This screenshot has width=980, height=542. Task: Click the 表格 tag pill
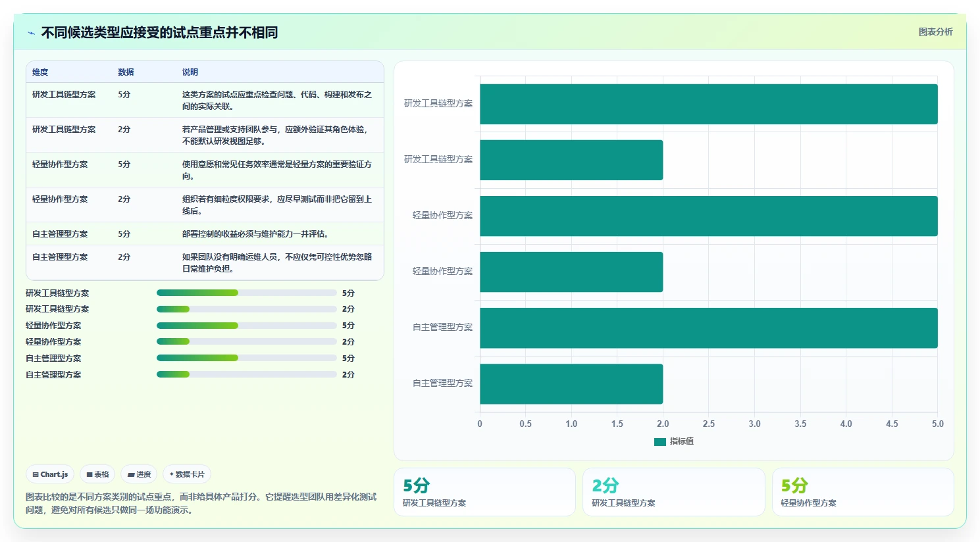(x=97, y=474)
